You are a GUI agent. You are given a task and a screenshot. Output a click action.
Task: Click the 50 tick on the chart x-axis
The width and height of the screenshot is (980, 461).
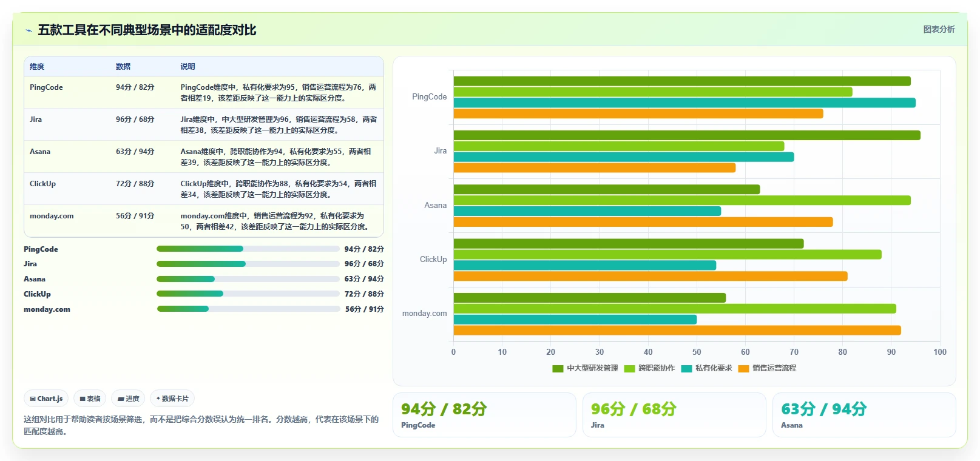pyautogui.click(x=697, y=352)
